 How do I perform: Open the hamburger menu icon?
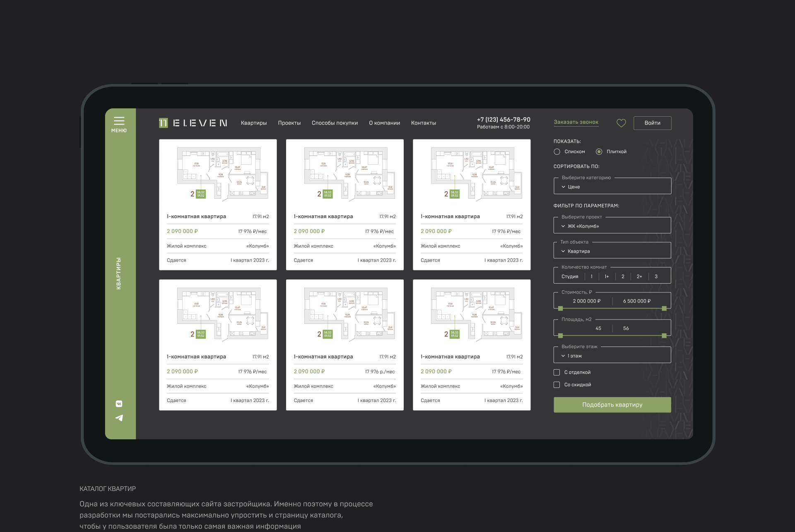coord(119,120)
